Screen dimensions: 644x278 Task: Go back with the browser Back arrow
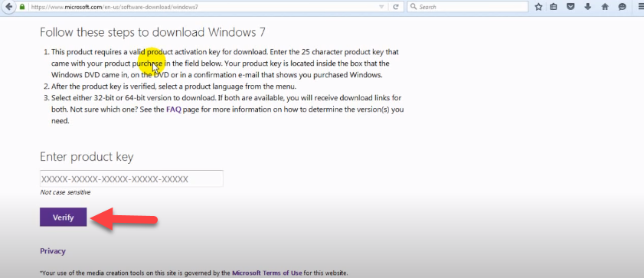[x=8, y=7]
